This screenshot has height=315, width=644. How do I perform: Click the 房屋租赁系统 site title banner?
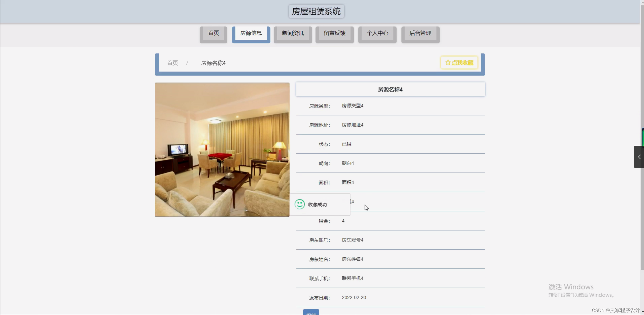[x=316, y=11]
